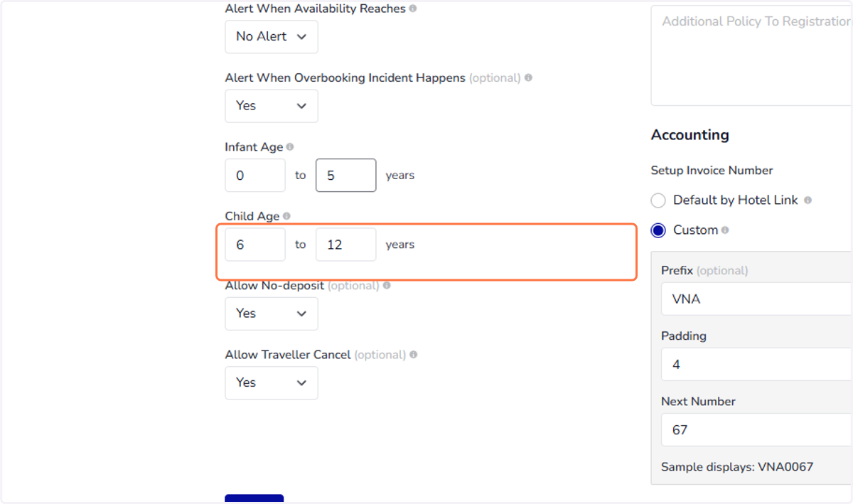Click info icon next to Default by Hotel Link
The height and width of the screenshot is (504, 853).
pyautogui.click(x=808, y=200)
